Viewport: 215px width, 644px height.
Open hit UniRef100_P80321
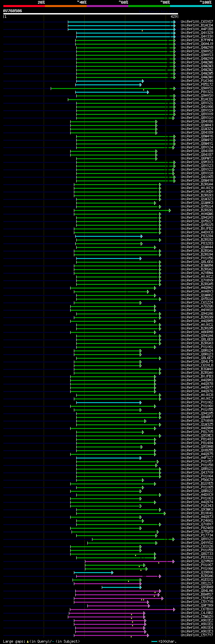pyautogui.click(x=197, y=92)
